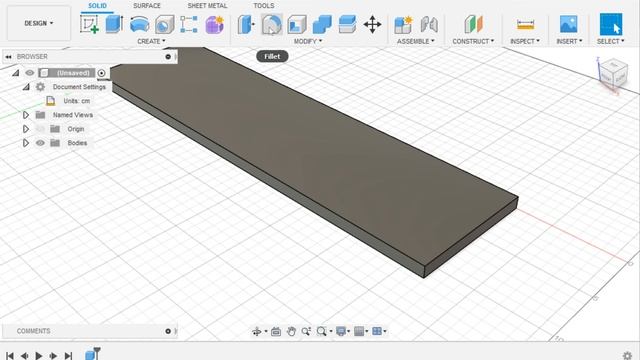The width and height of the screenshot is (640, 360).
Task: Select the Combine tool
Action: click(x=322, y=24)
